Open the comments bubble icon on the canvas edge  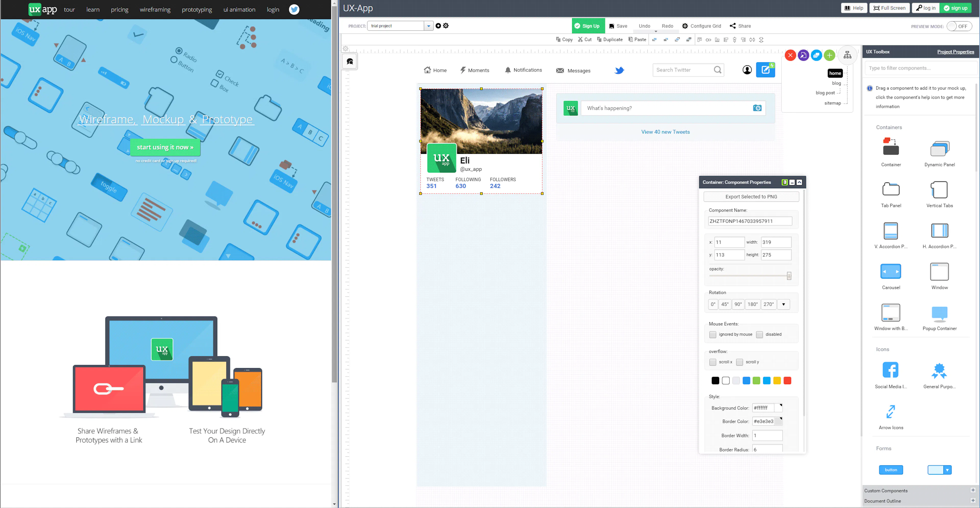click(x=350, y=61)
